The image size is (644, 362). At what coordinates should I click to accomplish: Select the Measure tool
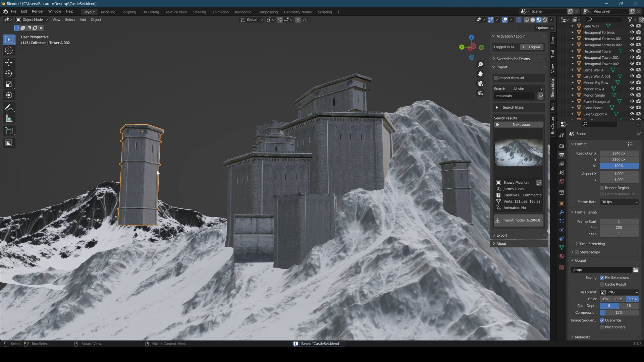[x=9, y=118]
